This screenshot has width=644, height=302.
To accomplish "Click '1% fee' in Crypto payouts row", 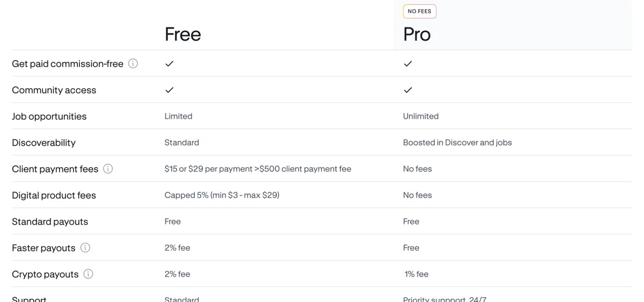I will coord(416,274).
